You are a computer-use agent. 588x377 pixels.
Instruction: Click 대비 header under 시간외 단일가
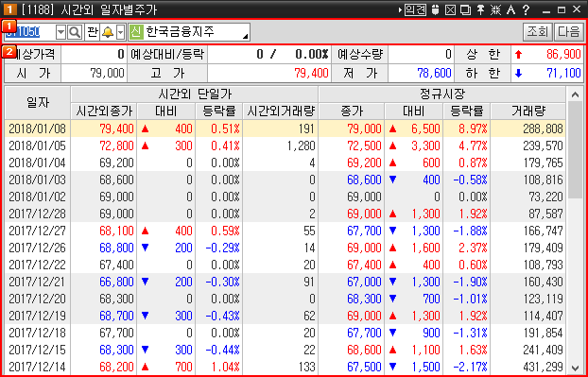pos(166,111)
